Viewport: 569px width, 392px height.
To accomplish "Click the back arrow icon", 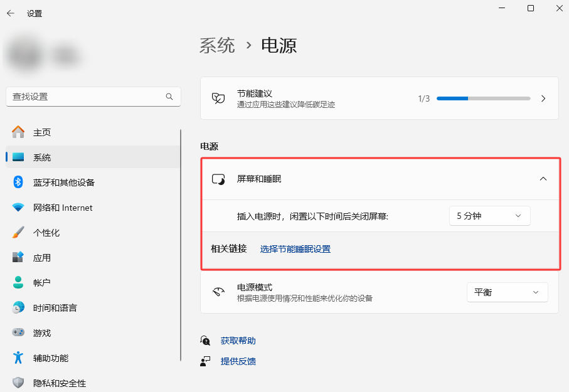I will pos(11,13).
